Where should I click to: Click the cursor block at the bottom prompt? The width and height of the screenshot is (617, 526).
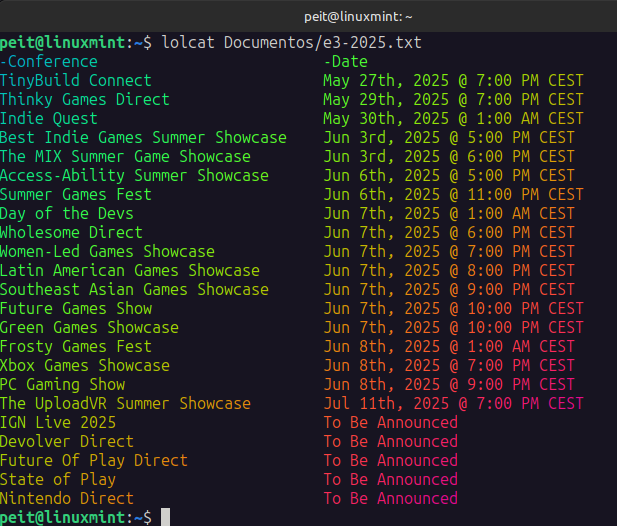click(166, 517)
